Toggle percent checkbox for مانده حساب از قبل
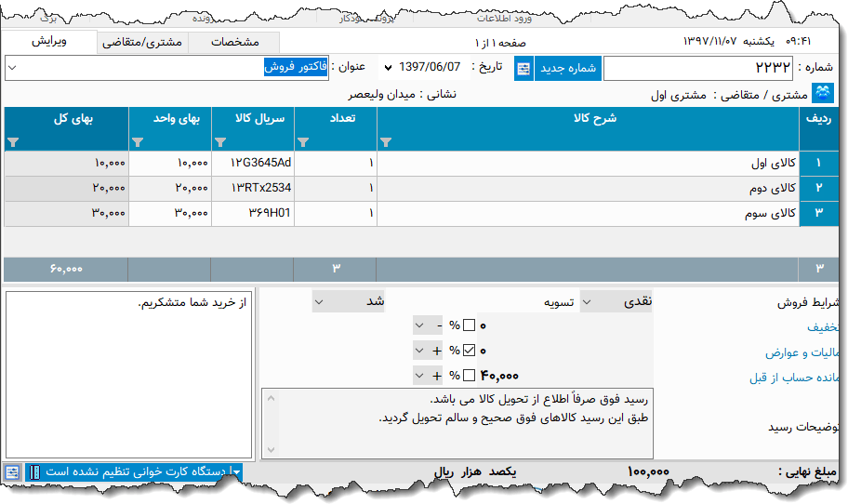Screen dimensions: 848x504 coord(469,376)
